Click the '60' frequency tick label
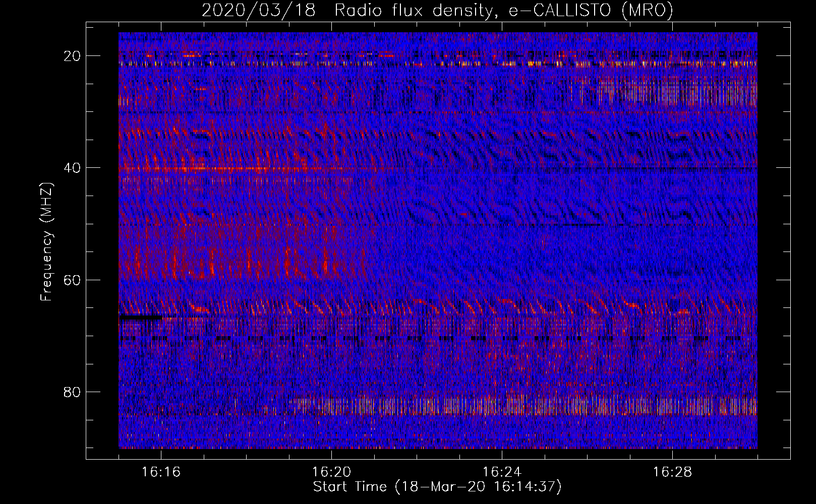 tap(73, 280)
